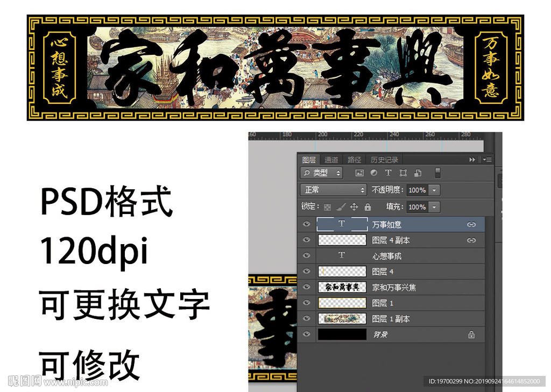Click the 不透明度 100% value field

(418, 190)
